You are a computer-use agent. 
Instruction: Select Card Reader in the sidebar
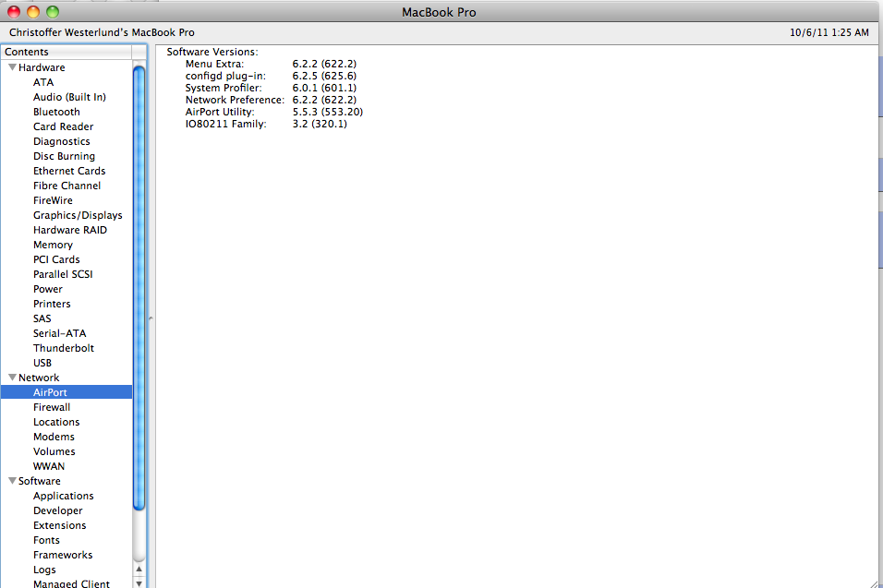click(63, 126)
